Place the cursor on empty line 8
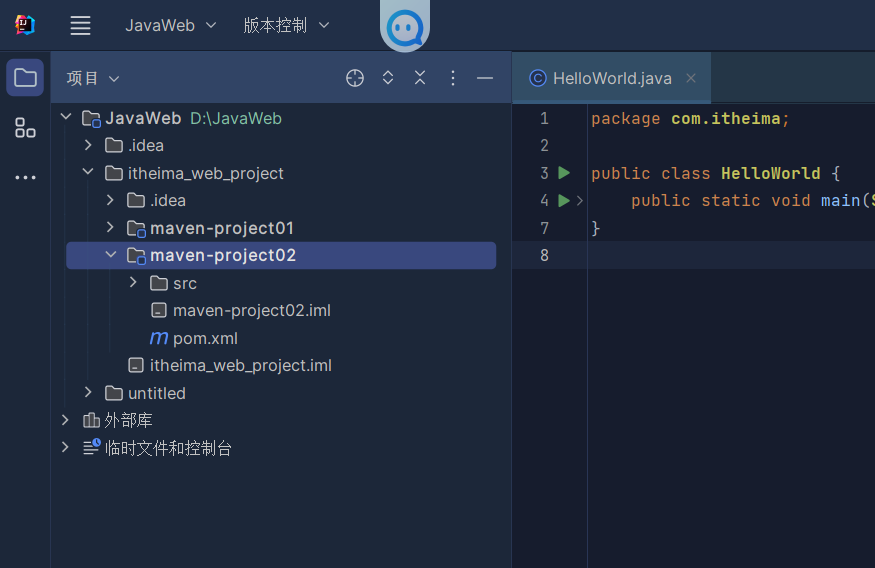Screen dimensions: 875x568 tap(731, 256)
